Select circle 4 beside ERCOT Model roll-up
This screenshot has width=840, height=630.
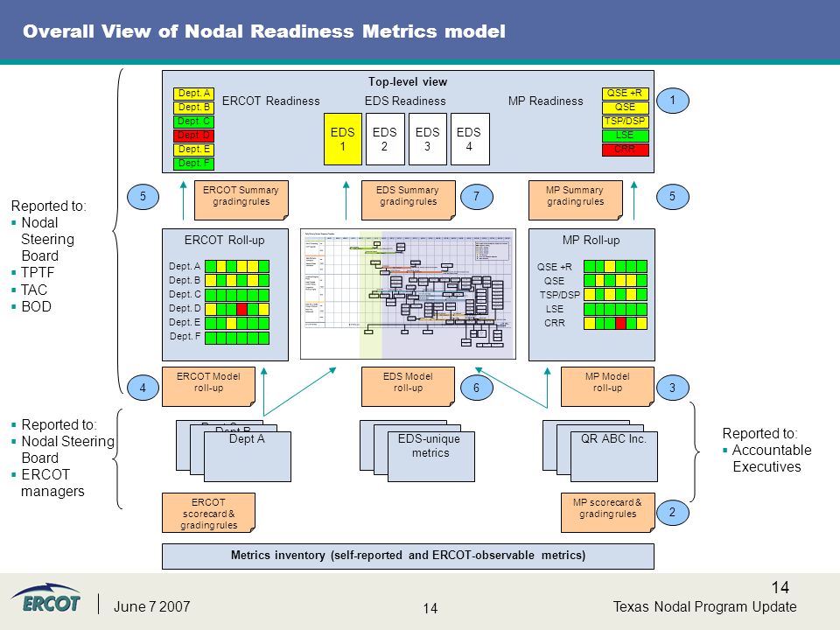tap(143, 388)
